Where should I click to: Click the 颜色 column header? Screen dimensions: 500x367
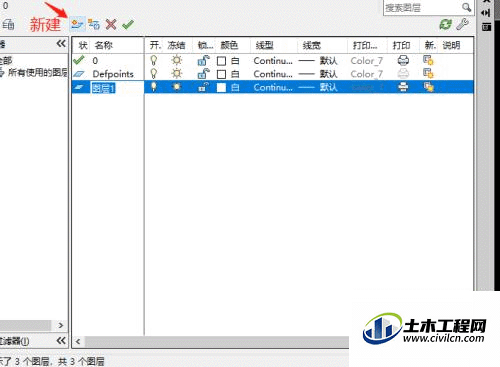click(229, 45)
